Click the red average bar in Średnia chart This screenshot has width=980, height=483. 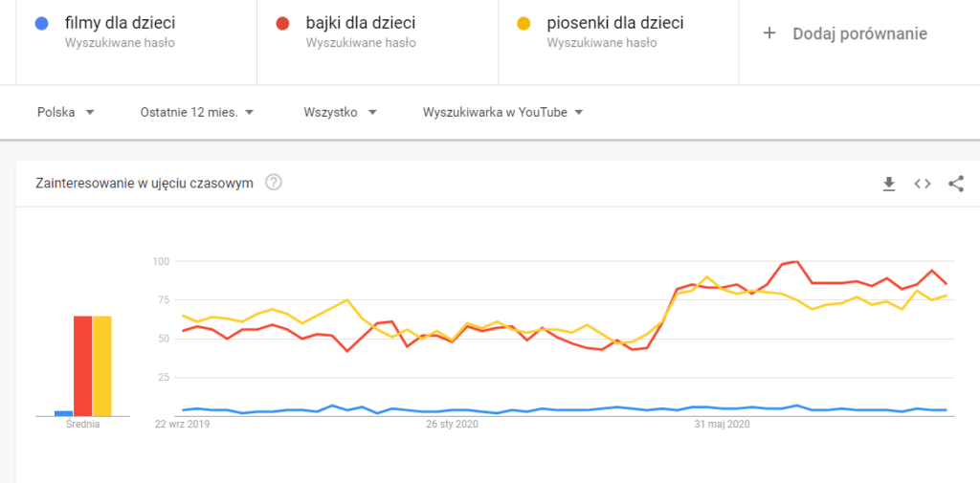83,365
